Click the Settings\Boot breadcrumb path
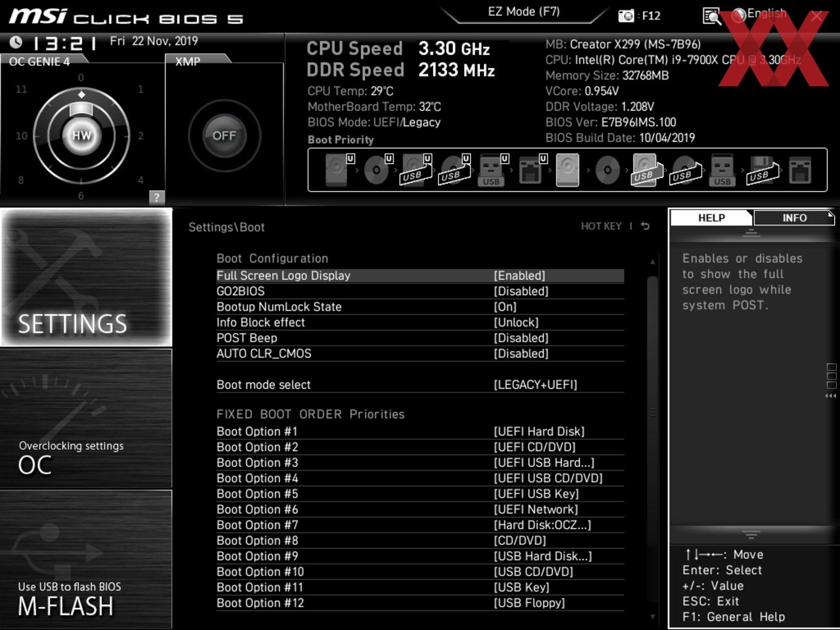Screen dimensions: 840x630 [x=226, y=227]
